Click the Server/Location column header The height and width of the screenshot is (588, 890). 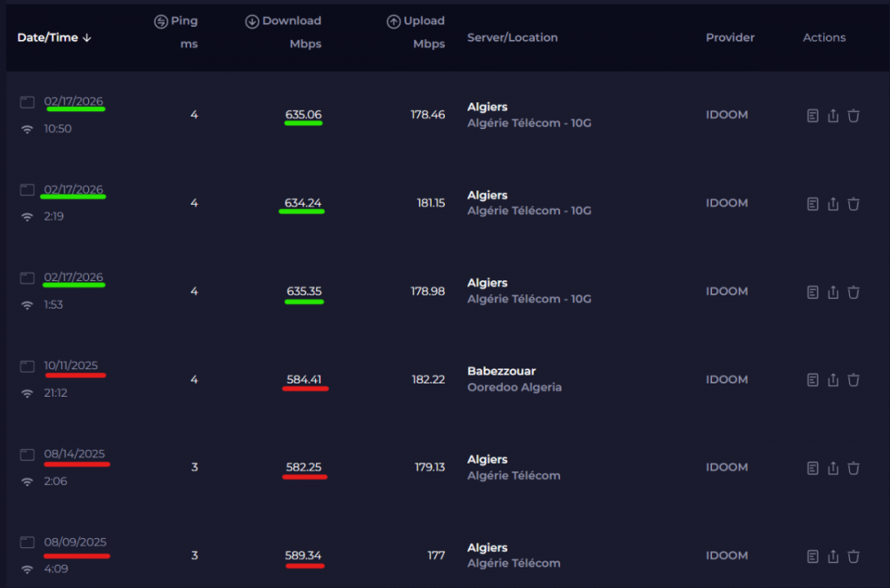(513, 37)
